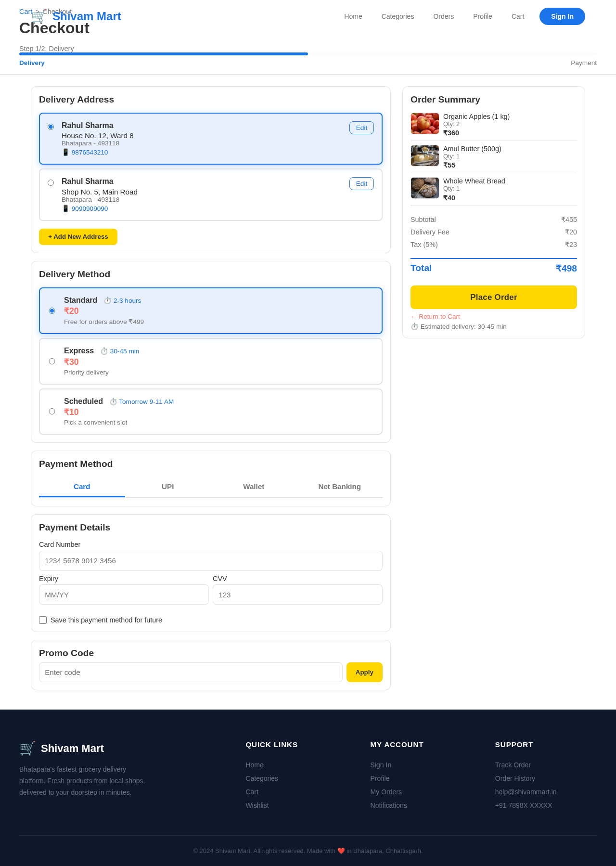Click the Shivam Mart header brand name
The height and width of the screenshot is (866, 616).
pos(87,16)
